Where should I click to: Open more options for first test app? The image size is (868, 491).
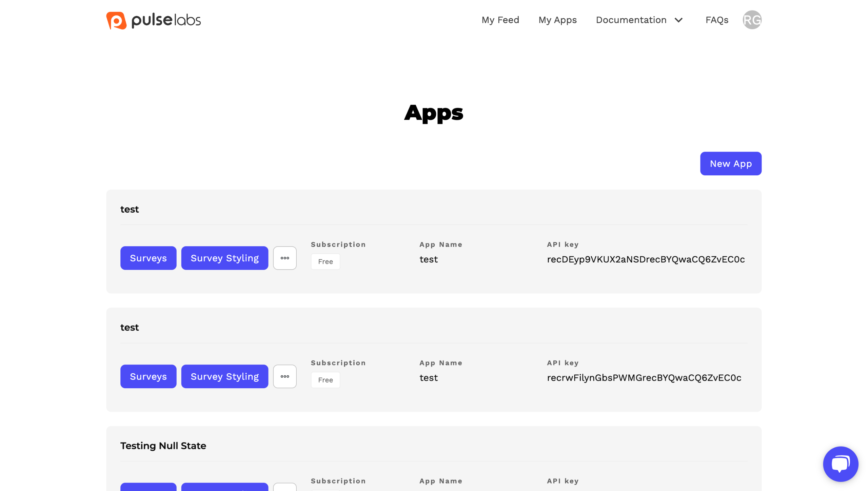285,258
